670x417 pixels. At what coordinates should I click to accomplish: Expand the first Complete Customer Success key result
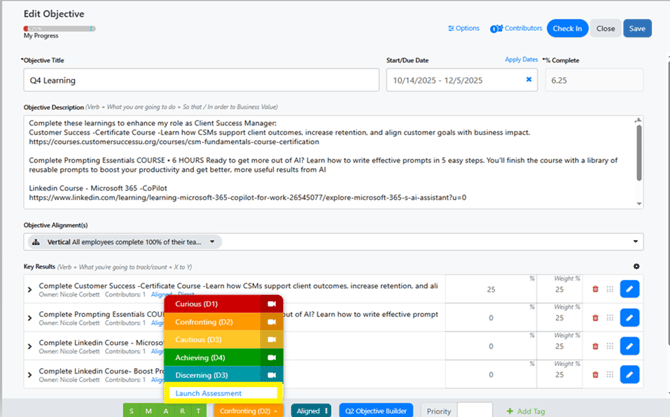(29, 290)
